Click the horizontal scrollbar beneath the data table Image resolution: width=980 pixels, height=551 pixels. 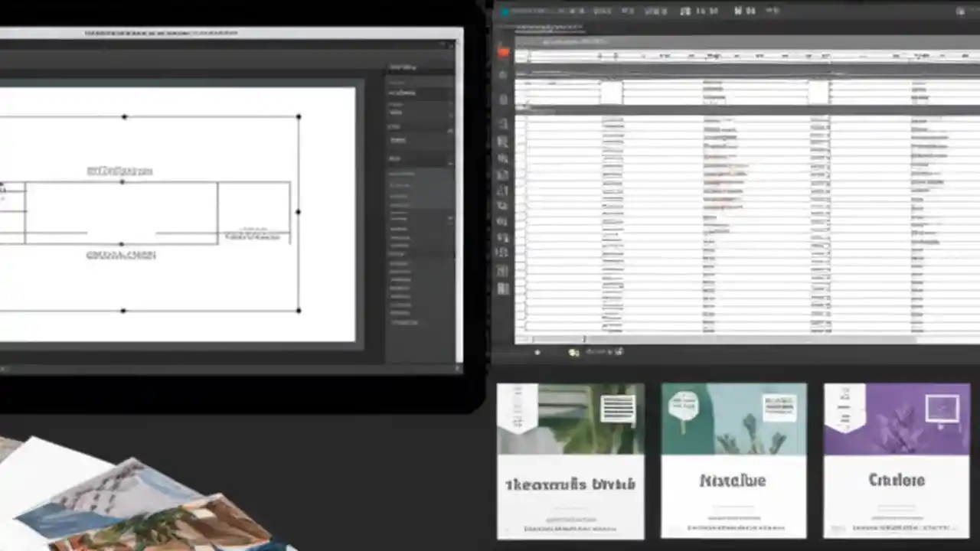pos(689,340)
